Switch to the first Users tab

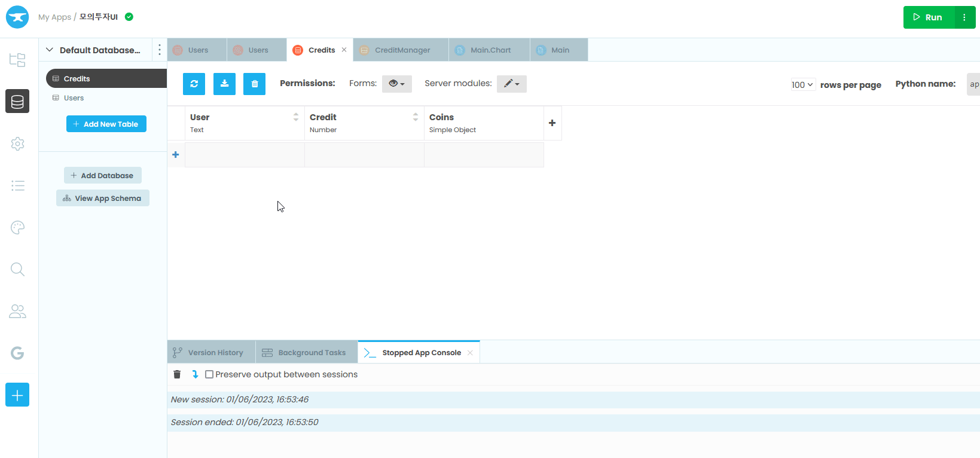pos(197,50)
